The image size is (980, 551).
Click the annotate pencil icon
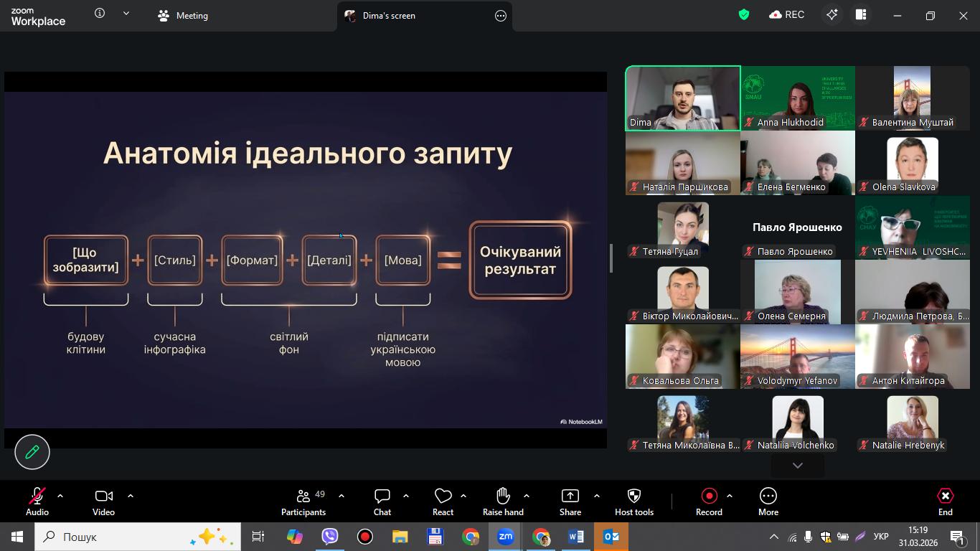(32, 452)
